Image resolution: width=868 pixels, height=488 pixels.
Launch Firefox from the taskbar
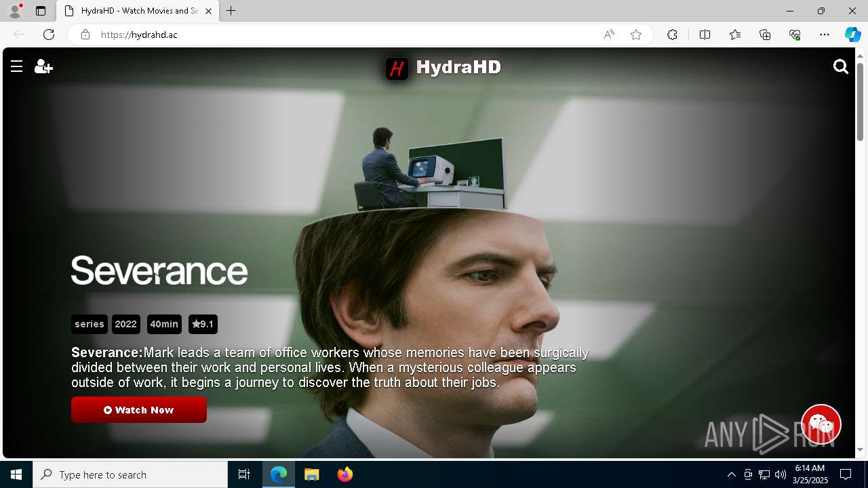pyautogui.click(x=345, y=474)
